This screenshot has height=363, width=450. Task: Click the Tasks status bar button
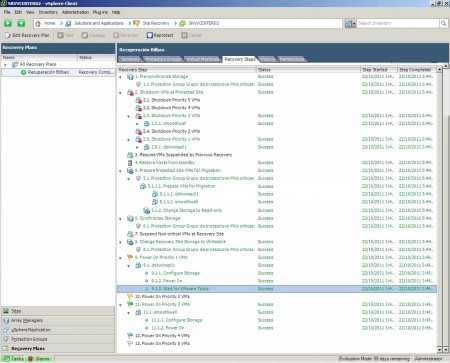tap(13, 359)
